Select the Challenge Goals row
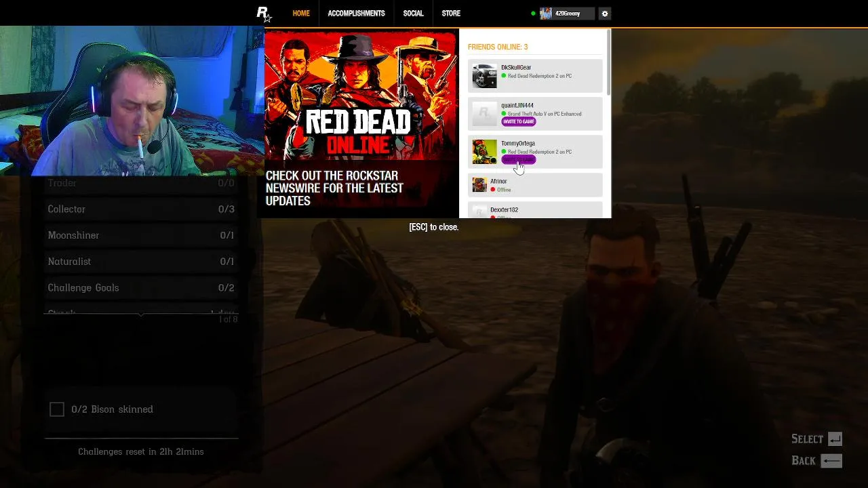 pos(141,287)
